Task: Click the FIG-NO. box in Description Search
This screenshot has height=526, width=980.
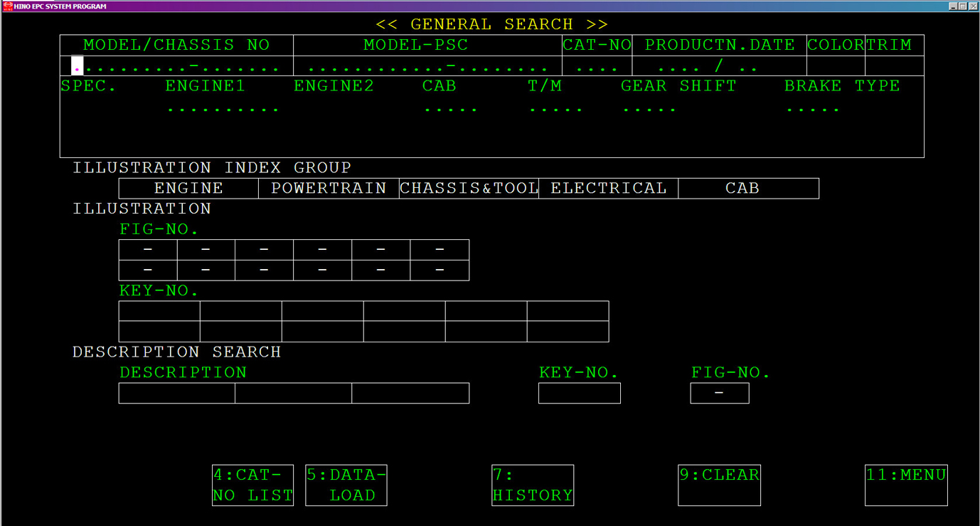Action: point(719,393)
